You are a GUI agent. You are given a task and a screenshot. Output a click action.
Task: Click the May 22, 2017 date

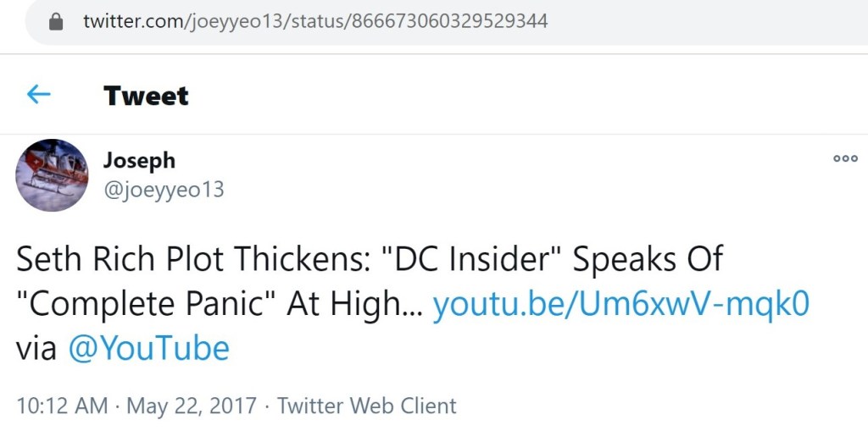point(192,406)
